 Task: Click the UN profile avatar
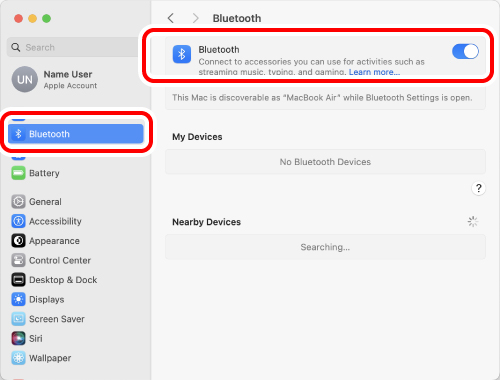(25, 79)
